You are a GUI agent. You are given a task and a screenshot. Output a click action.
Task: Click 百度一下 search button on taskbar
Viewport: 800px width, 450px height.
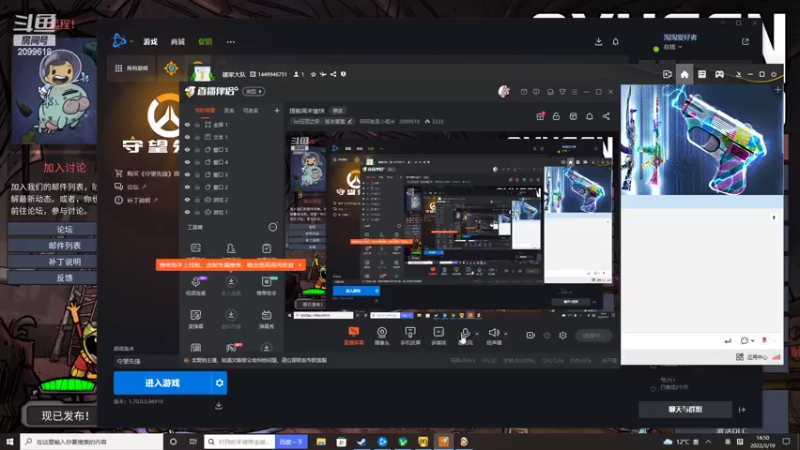coord(291,441)
